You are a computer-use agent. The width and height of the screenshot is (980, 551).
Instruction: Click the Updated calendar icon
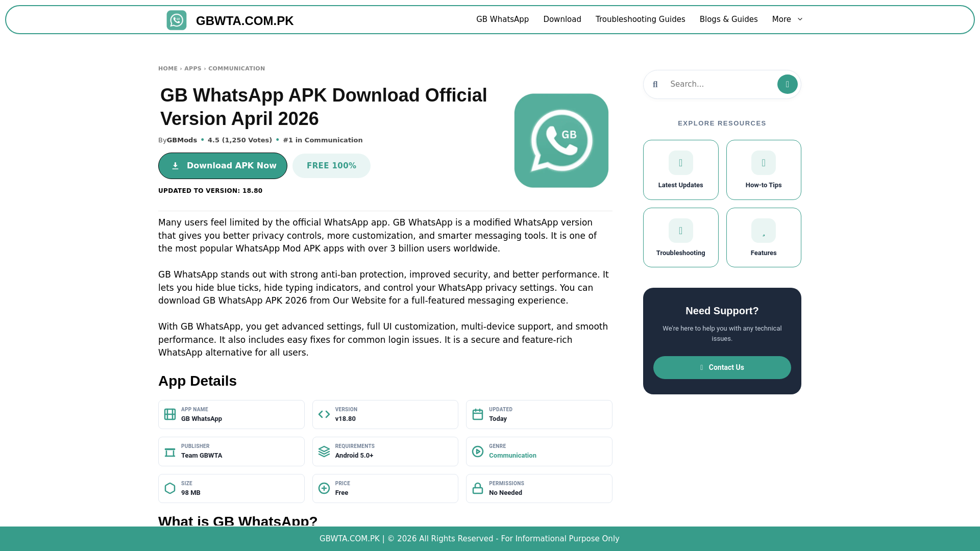[x=478, y=414]
